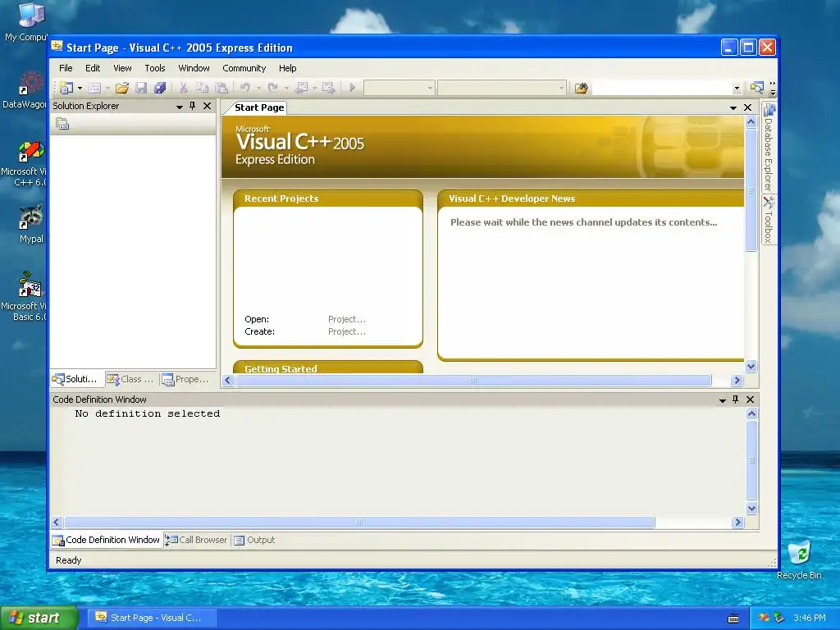This screenshot has height=630, width=840.
Task: Open the Help menu
Action: pos(288,68)
